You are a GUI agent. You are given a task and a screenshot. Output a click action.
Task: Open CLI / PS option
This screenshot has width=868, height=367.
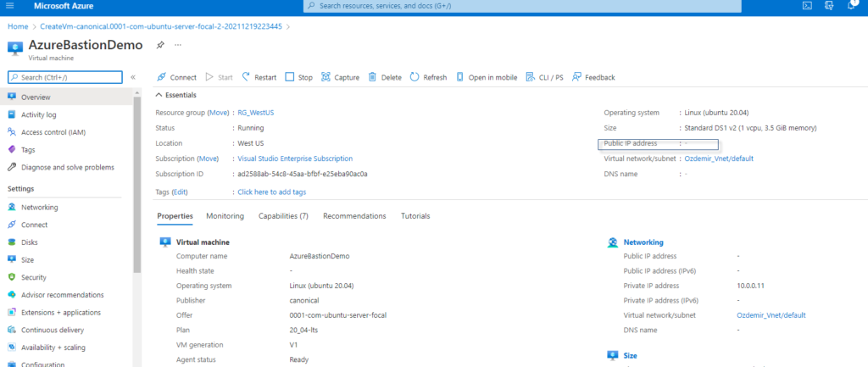(545, 77)
